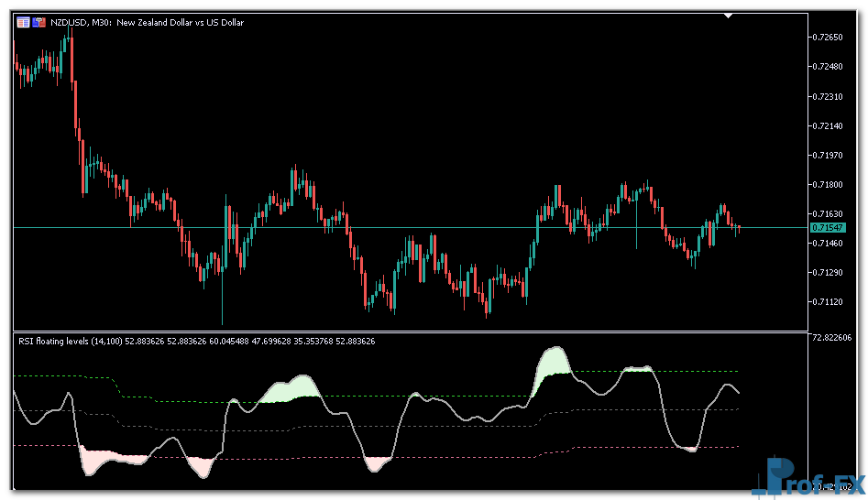
Task: Click the 0.72650 price scale label
Action: coord(827,38)
